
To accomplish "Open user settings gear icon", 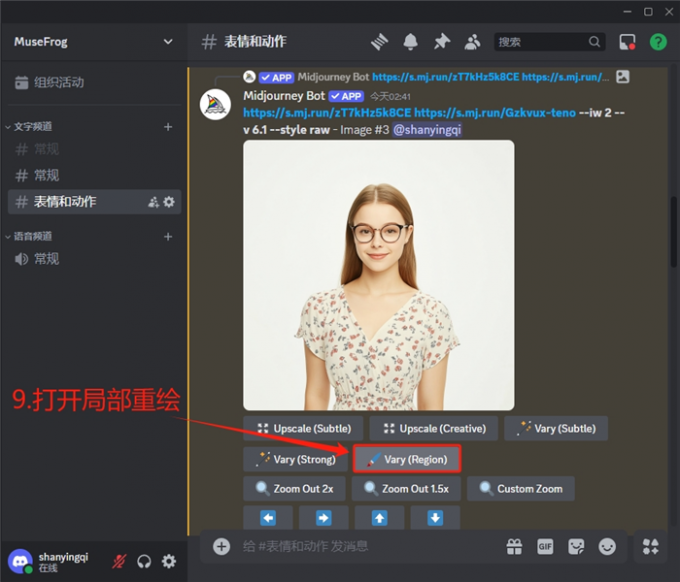I will coord(169,561).
